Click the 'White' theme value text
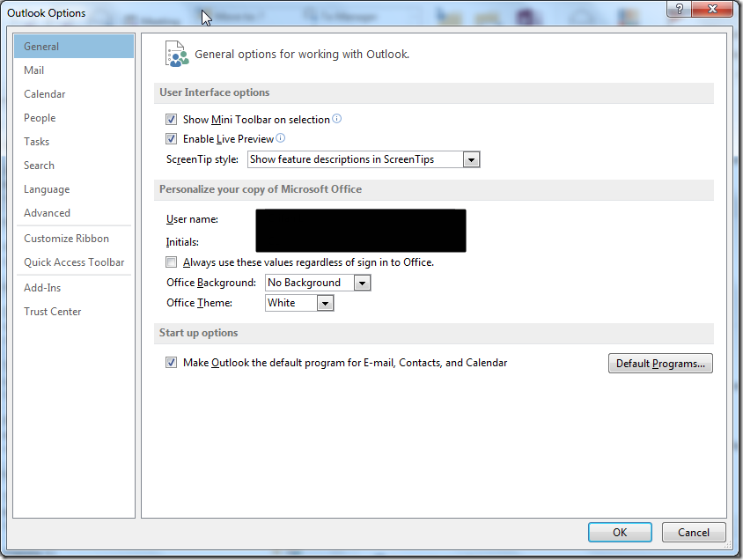This screenshot has height=560, width=743. tap(281, 303)
